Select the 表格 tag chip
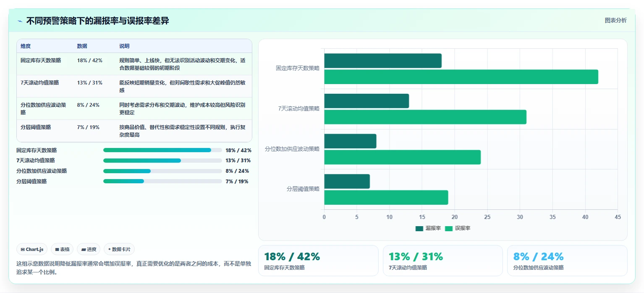Viewport: 644px width, 293px height. [x=62, y=249]
